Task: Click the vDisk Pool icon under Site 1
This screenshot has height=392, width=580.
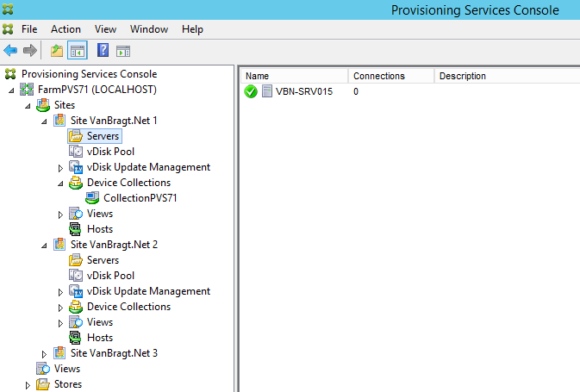Action: (76, 152)
